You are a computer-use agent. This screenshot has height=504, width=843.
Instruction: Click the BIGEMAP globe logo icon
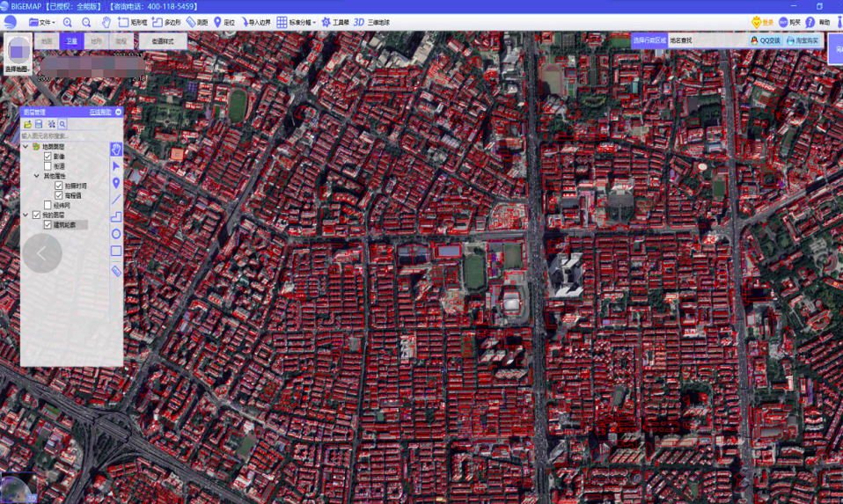10,22
